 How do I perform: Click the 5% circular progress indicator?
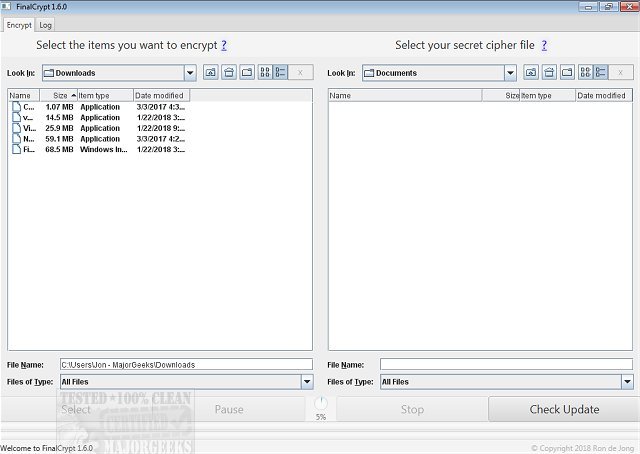(x=320, y=403)
